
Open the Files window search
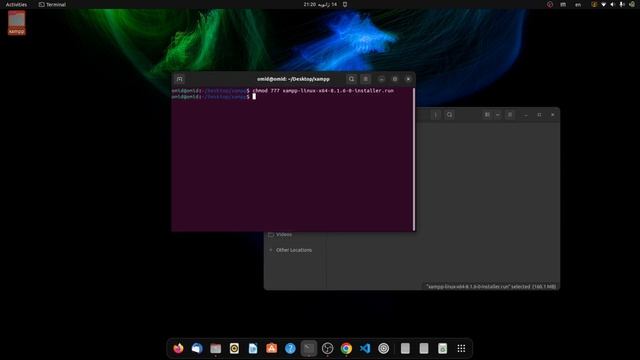449,115
